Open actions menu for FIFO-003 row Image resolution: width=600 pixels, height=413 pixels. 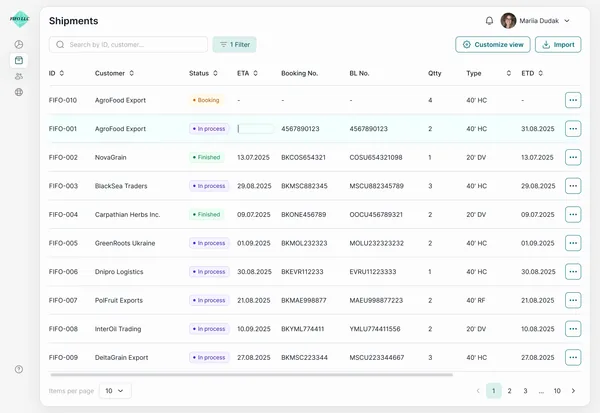(x=573, y=186)
